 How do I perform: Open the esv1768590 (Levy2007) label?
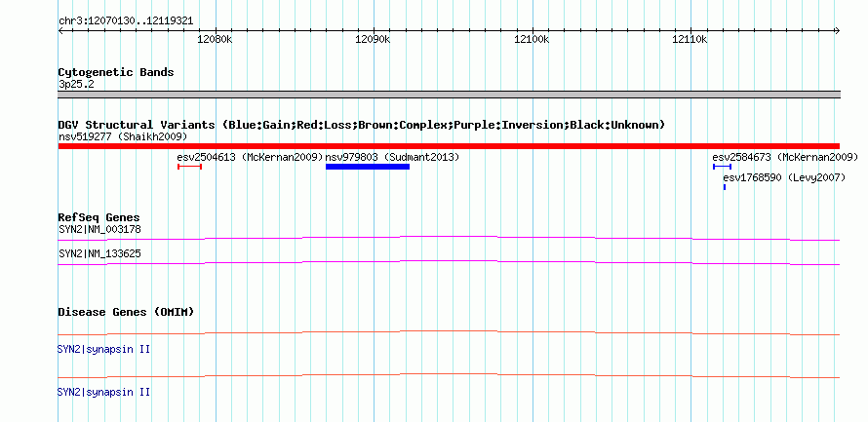pyautogui.click(x=784, y=177)
